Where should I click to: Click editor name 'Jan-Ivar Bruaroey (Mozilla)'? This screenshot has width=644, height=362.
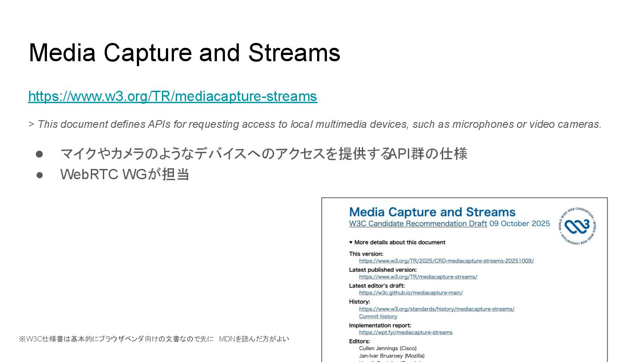(x=392, y=356)
